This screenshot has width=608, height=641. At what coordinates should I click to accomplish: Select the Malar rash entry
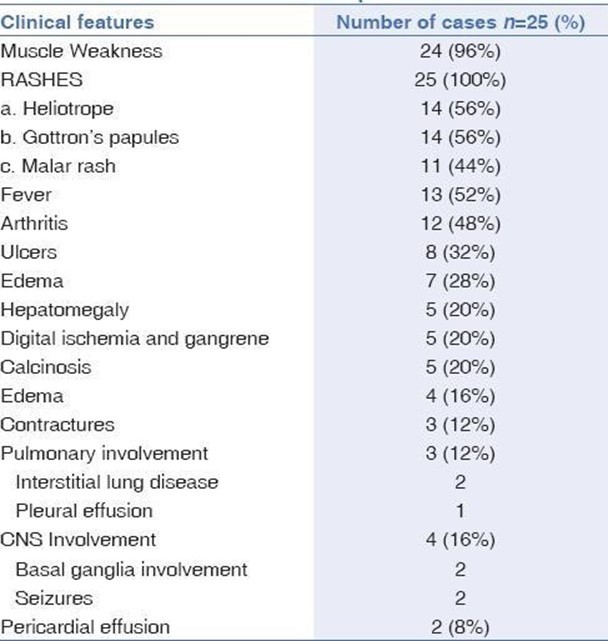click(58, 166)
